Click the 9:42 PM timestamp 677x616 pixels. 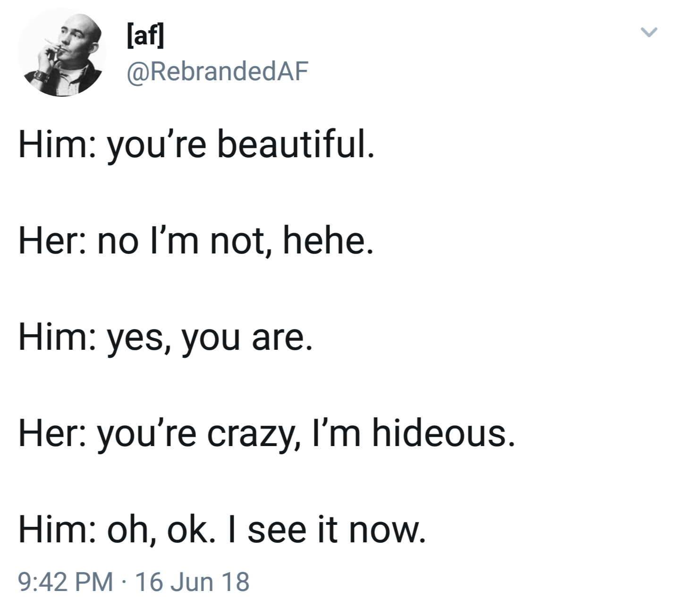(x=66, y=582)
